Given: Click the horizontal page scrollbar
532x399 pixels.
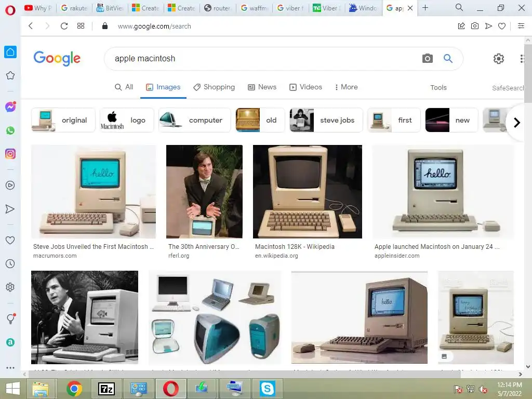Looking at the screenshot, I should pyautogui.click(x=244, y=374).
